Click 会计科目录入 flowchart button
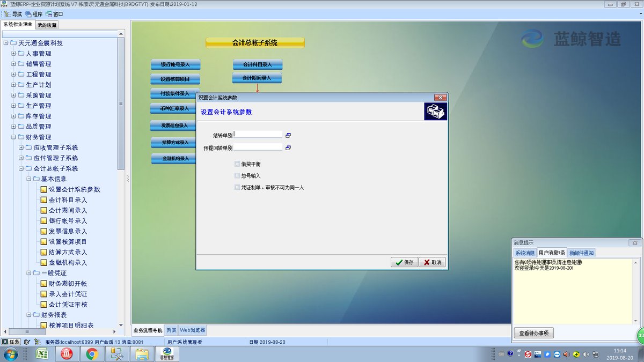The width and height of the screenshot is (644, 362). pos(258,64)
